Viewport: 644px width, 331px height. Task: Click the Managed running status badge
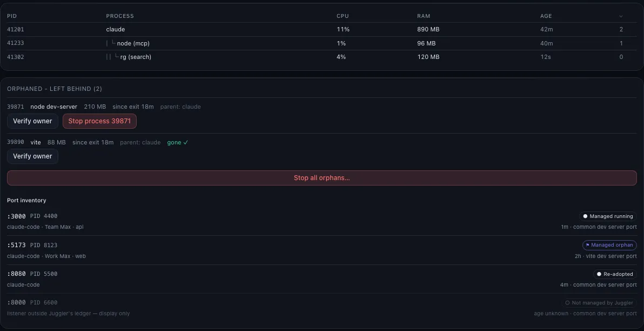tap(608, 216)
